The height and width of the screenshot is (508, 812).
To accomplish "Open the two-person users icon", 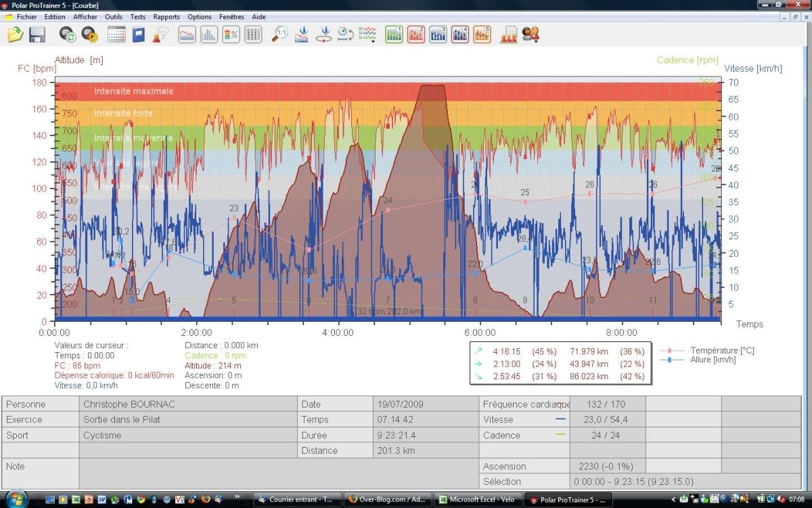I will (x=531, y=34).
